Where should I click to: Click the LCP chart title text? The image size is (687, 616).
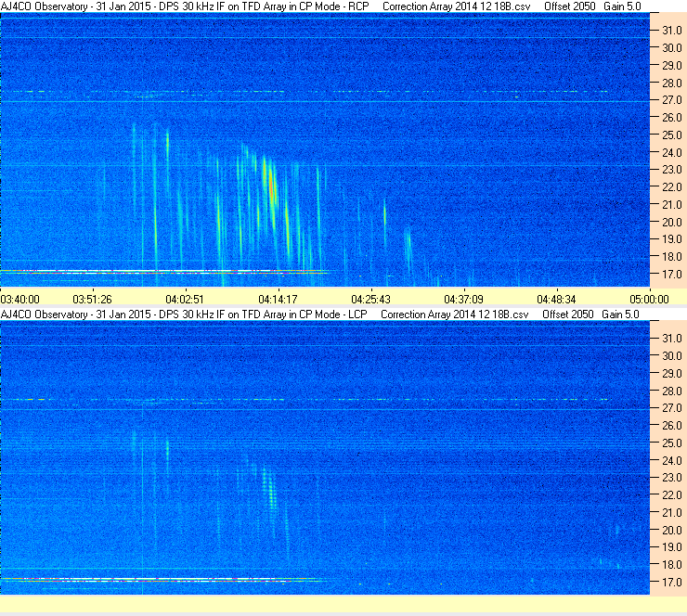click(x=184, y=314)
